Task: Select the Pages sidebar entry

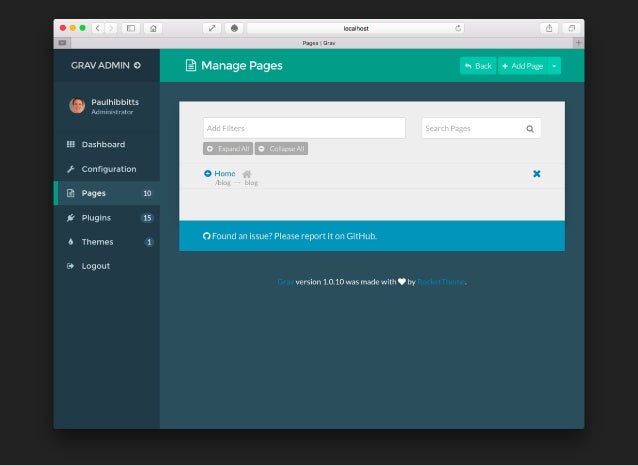Action: pyautogui.click(x=107, y=193)
